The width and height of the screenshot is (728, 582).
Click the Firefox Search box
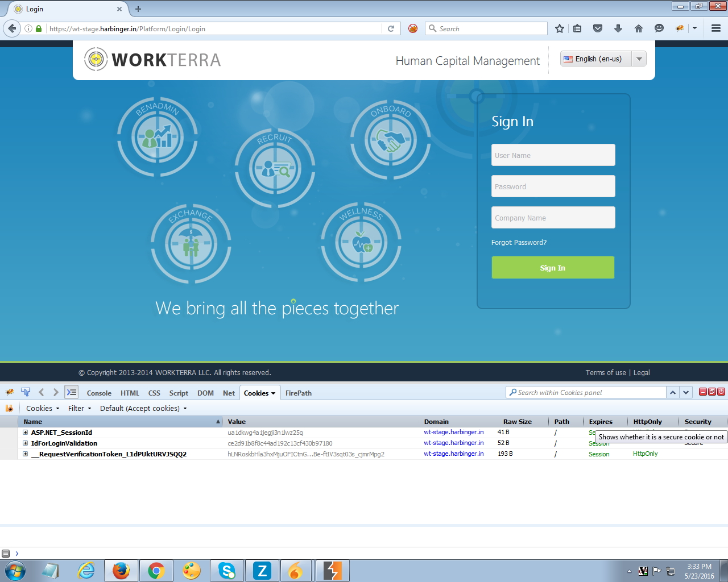(x=486, y=28)
